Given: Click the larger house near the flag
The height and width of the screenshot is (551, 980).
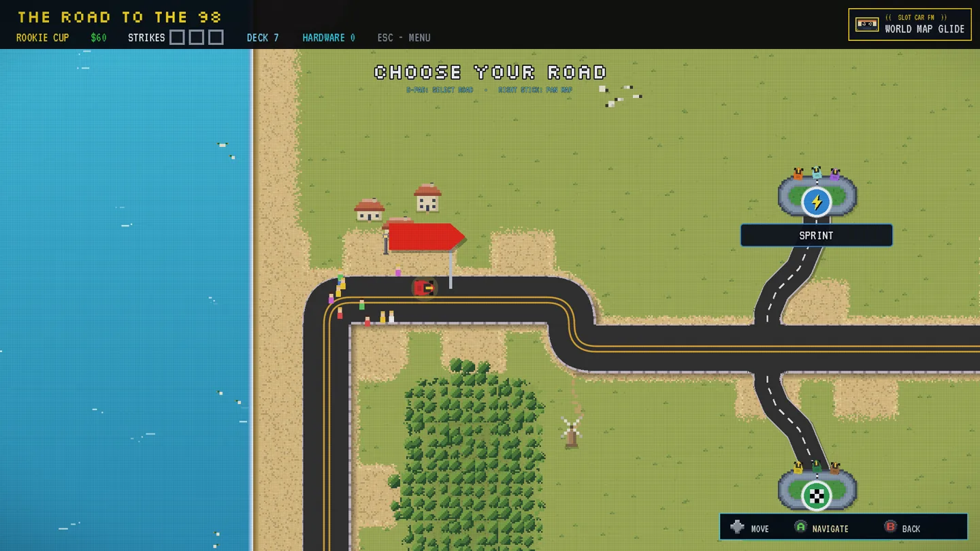Looking at the screenshot, I should (427, 198).
